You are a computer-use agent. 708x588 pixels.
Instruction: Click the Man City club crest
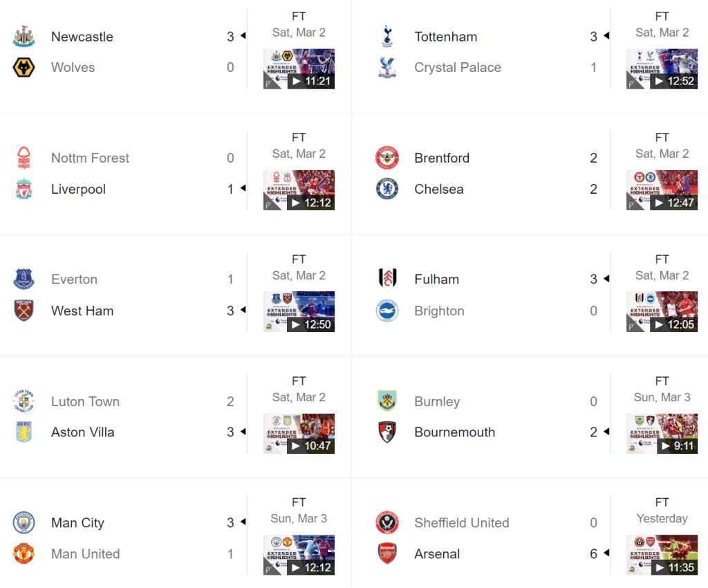coord(24,523)
